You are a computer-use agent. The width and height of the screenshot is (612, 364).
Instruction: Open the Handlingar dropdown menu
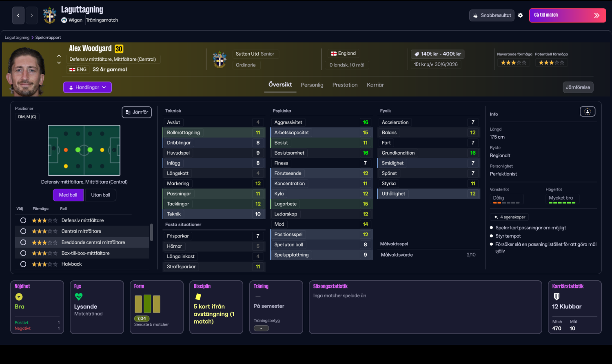[x=87, y=87]
